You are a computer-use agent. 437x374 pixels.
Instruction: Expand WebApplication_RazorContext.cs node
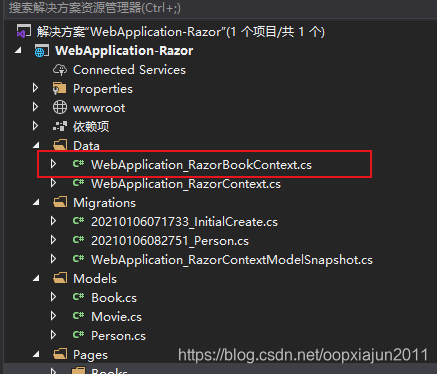[x=53, y=183]
